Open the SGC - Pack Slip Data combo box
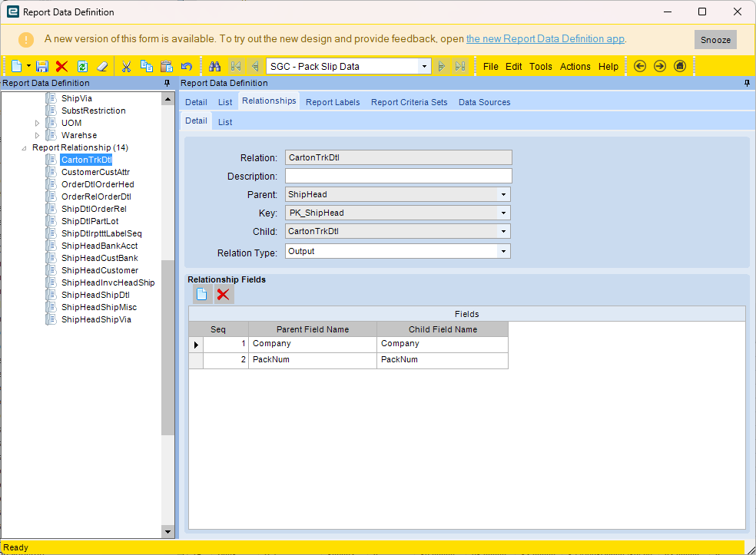756x555 pixels. pyautogui.click(x=425, y=67)
